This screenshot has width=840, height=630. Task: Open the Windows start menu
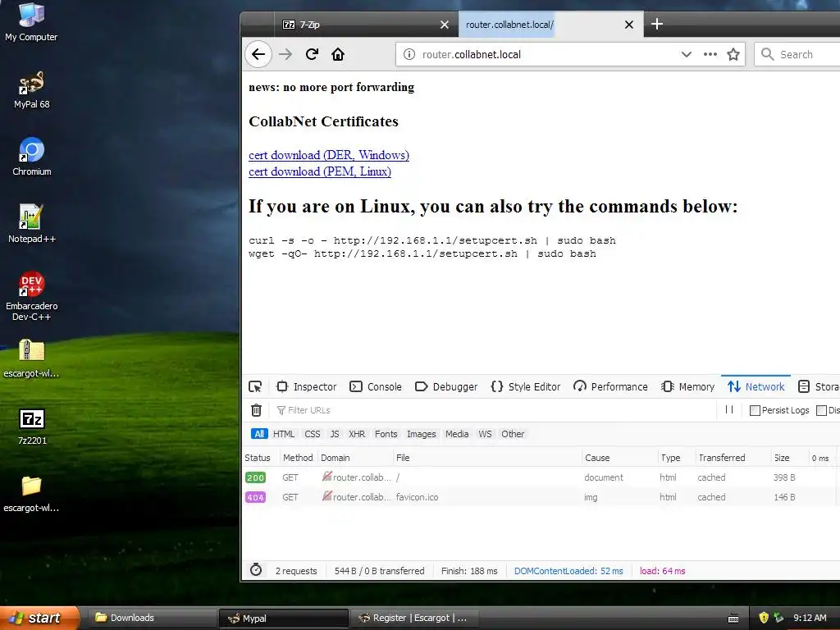tap(39, 618)
